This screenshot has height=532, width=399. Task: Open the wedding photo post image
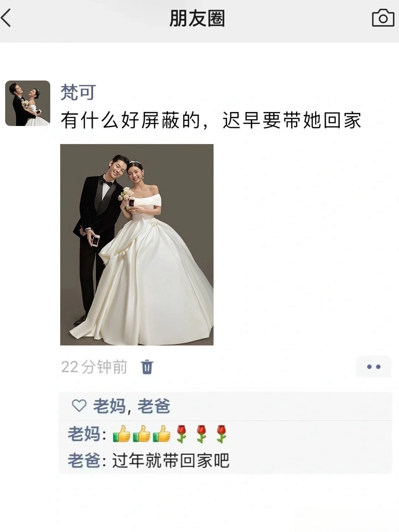pyautogui.click(x=137, y=245)
